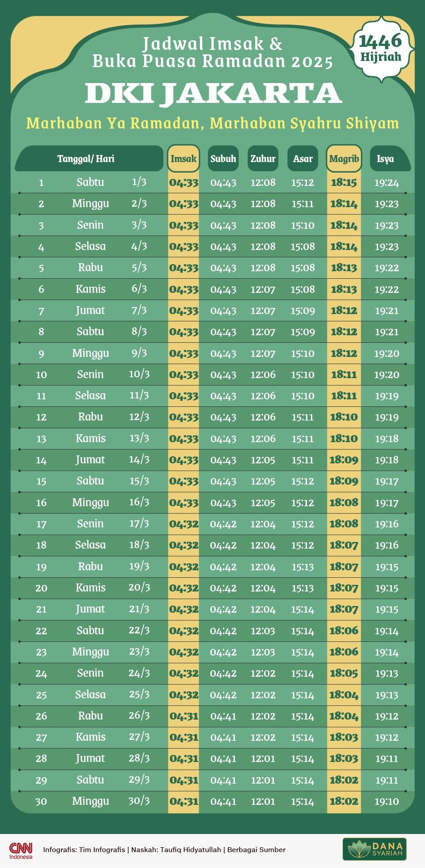Click the Dana Syariah logo
This screenshot has width=425, height=868.
coord(374,849)
